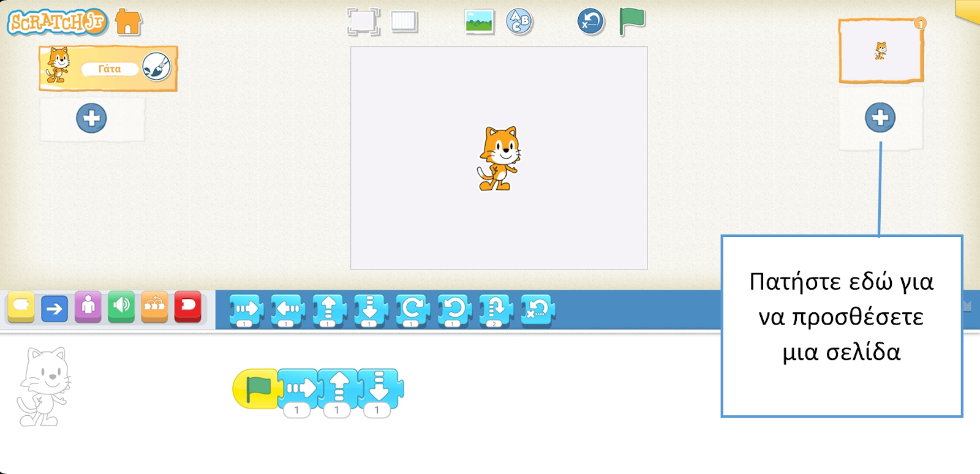Click the Γάτα name label
Image resolution: width=980 pixels, height=474 pixels.
(110, 69)
